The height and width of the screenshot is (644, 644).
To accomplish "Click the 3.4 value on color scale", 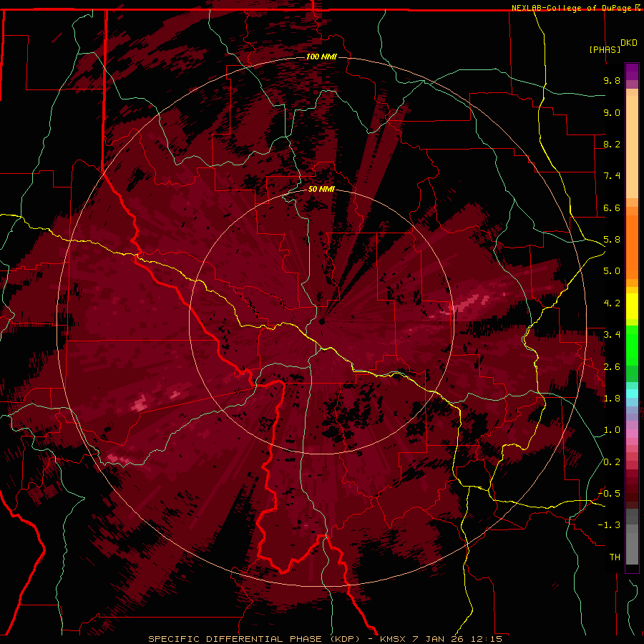I will (612, 335).
